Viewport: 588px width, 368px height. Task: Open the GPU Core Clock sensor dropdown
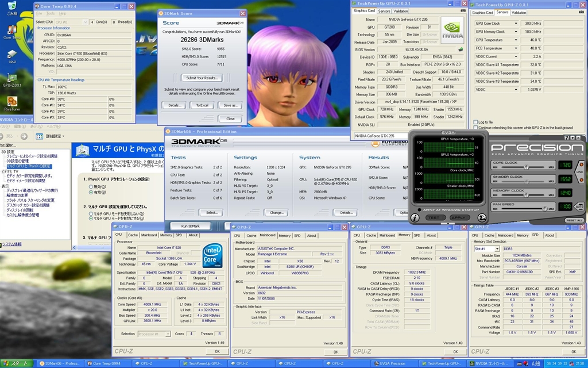coord(515,24)
